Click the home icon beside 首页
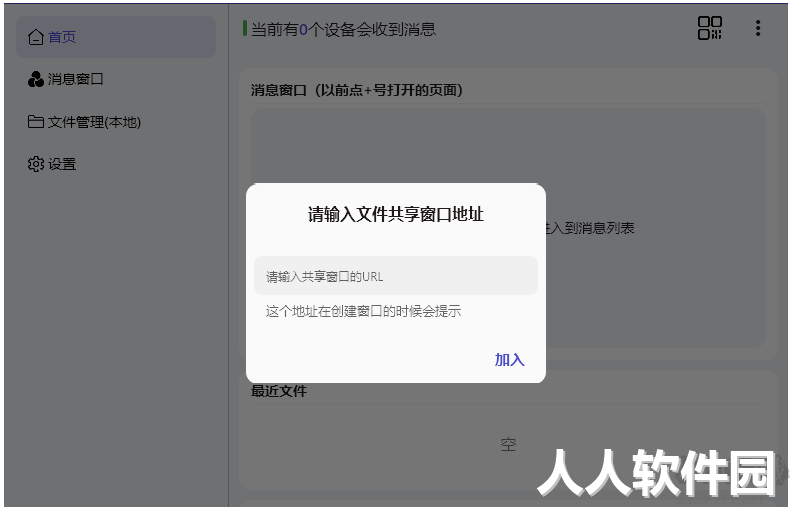The width and height of the screenshot is (791, 507). (36, 37)
